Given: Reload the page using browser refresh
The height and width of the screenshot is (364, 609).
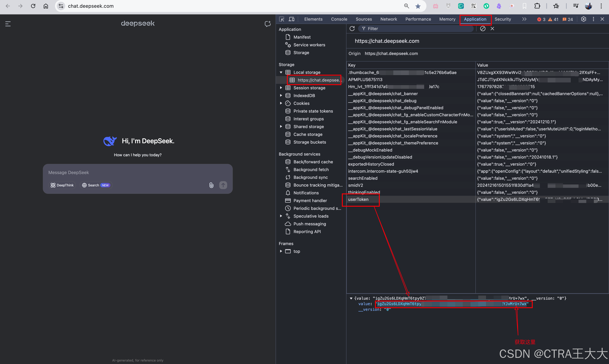Looking at the screenshot, I should pos(33,6).
